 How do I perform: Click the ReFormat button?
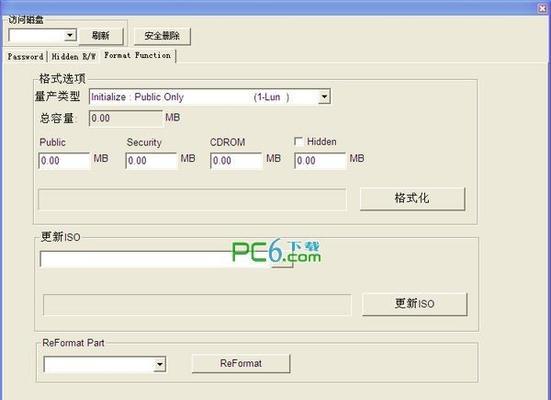(x=241, y=363)
